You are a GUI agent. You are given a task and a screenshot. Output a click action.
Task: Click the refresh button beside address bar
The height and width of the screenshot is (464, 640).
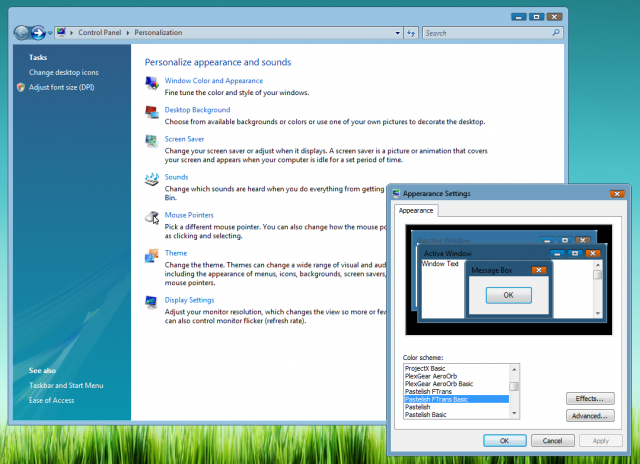click(x=411, y=33)
